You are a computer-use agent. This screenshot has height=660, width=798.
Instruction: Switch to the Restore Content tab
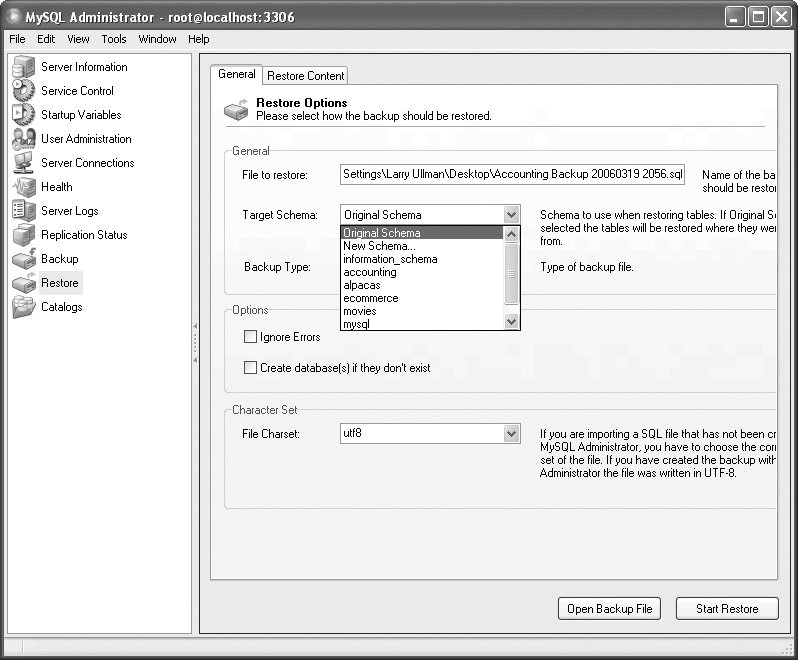coord(305,76)
